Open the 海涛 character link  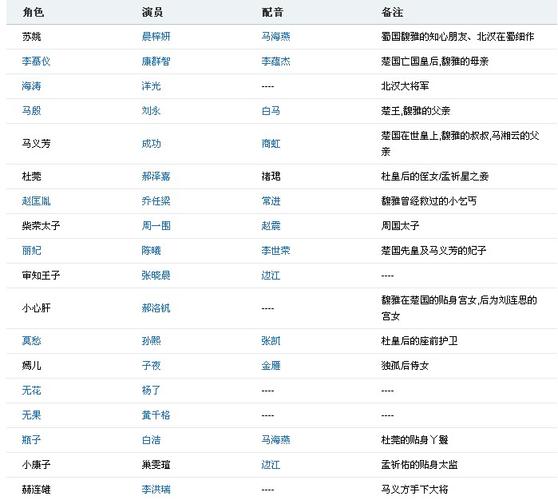[x=31, y=86]
